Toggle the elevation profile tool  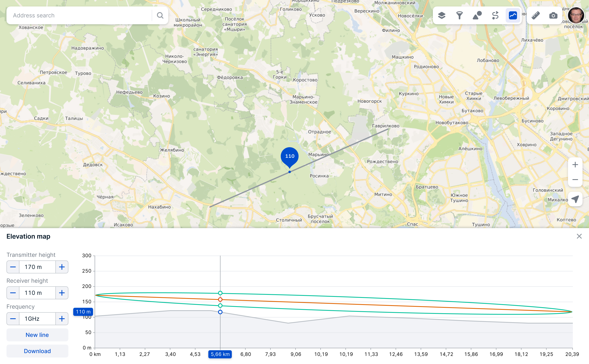click(513, 16)
